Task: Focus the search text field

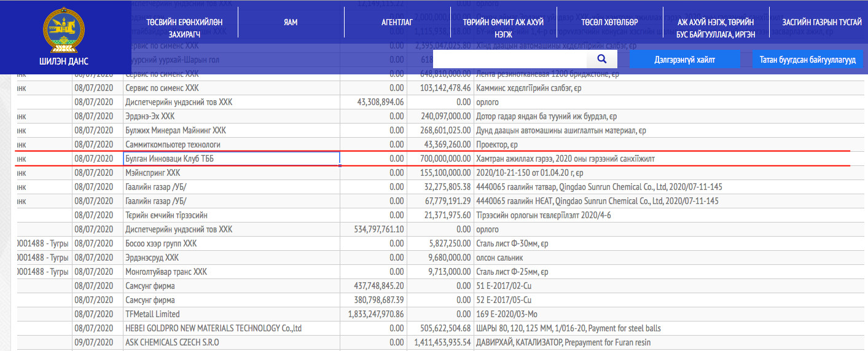Action: click(510, 60)
